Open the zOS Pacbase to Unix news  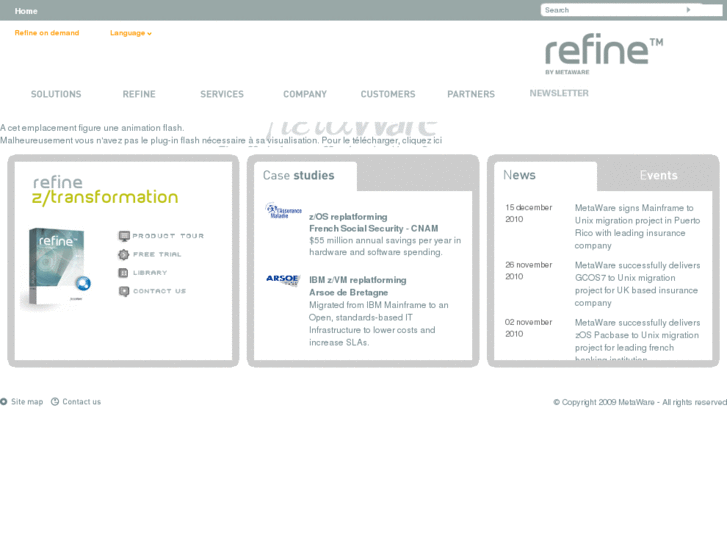click(x=638, y=341)
